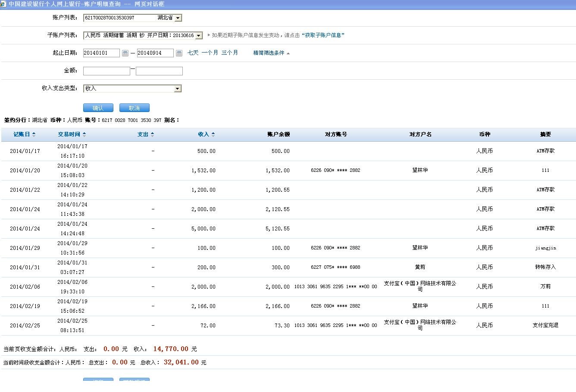This screenshot has height=392, width=576.
Task: Click the 获取子账户信息 link
Action: [323, 35]
